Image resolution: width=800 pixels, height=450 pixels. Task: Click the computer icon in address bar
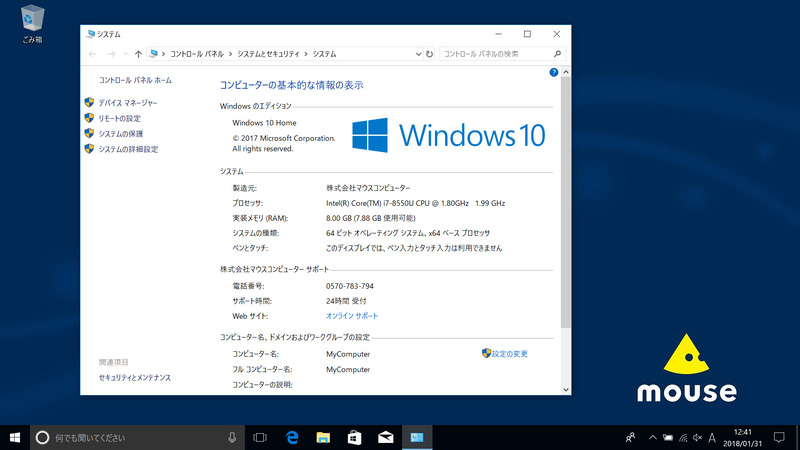click(x=154, y=54)
